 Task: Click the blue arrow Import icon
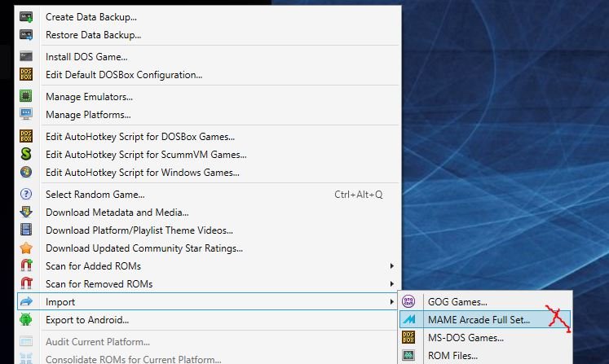[26, 301]
